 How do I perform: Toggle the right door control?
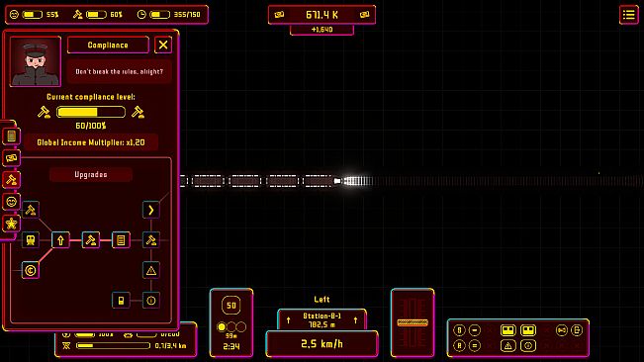point(528,330)
